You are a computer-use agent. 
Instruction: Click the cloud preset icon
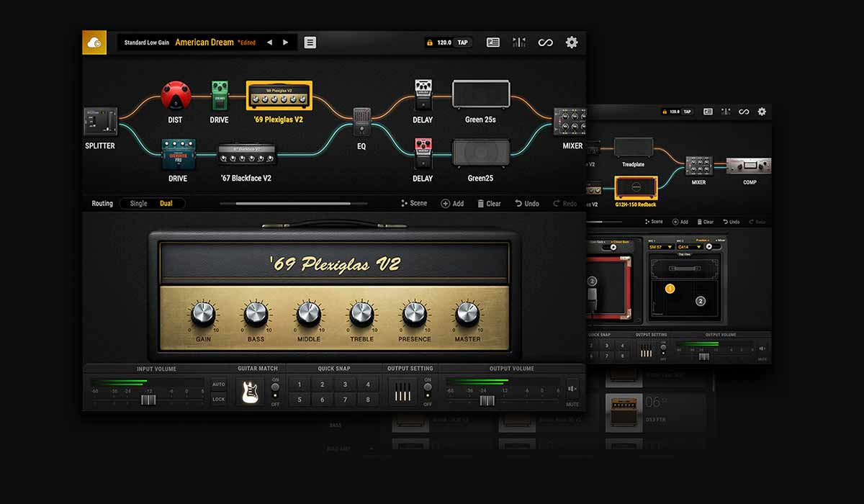pos(94,42)
